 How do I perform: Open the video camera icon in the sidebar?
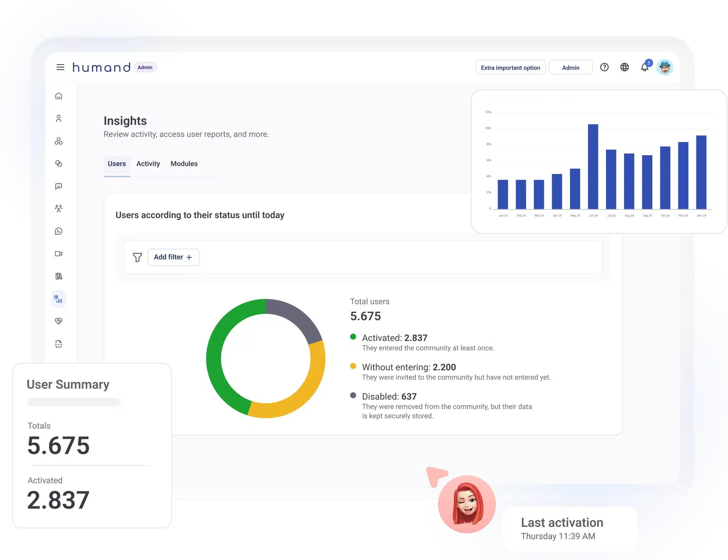pyautogui.click(x=59, y=254)
